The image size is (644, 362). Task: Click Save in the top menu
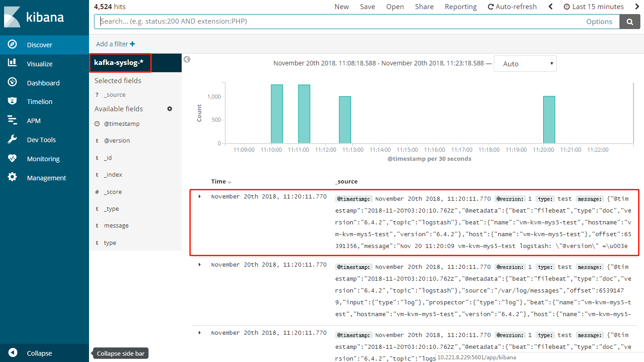coord(367,7)
